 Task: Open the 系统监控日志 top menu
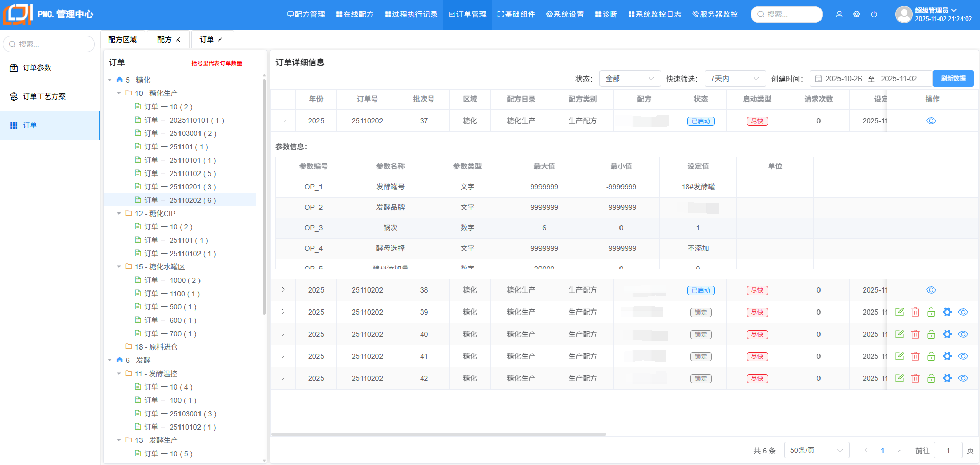click(655, 14)
